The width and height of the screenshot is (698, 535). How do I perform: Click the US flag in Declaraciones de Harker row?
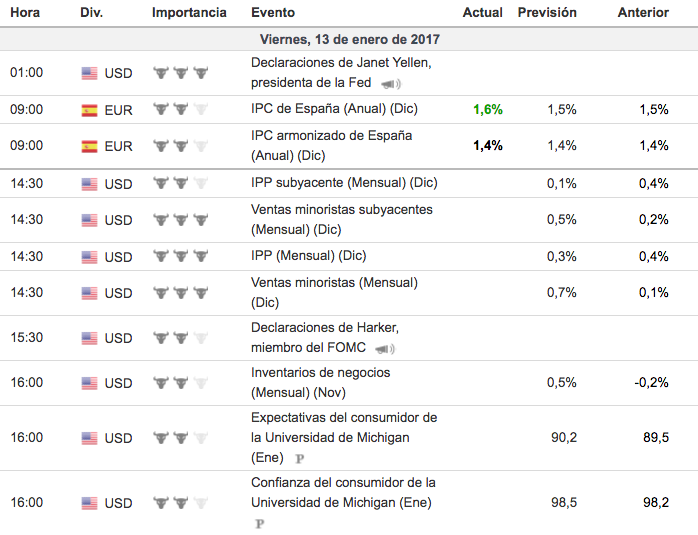[89, 338]
